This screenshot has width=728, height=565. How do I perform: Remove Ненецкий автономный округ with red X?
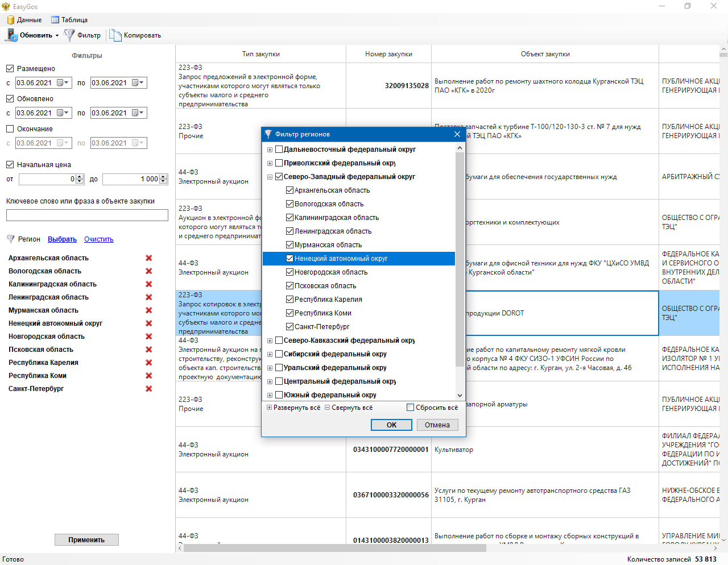(149, 323)
